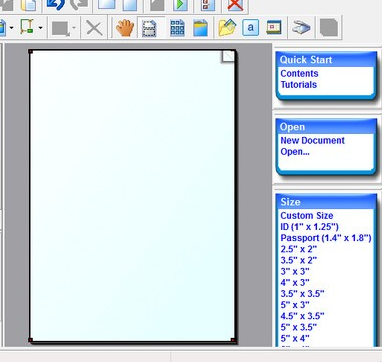The image size is (382, 362).
Task: Select the 2.5" x 2" size
Action: (x=299, y=249)
